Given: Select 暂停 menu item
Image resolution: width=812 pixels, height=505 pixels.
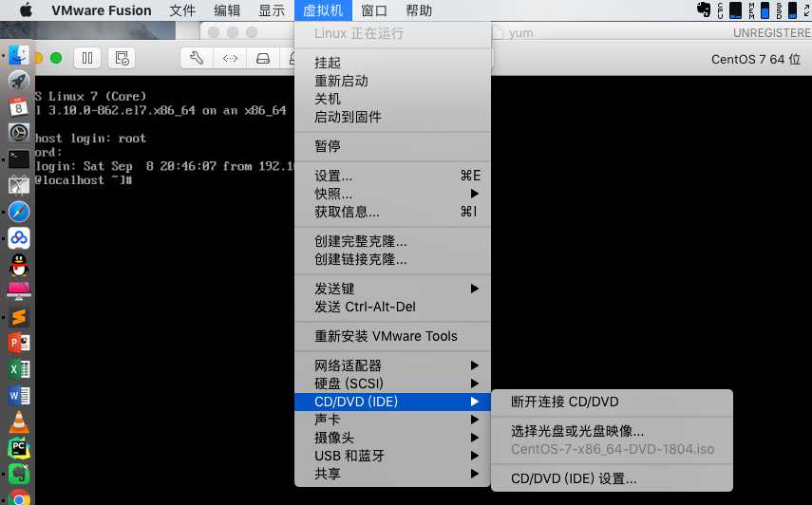Looking at the screenshot, I should tap(392, 146).
